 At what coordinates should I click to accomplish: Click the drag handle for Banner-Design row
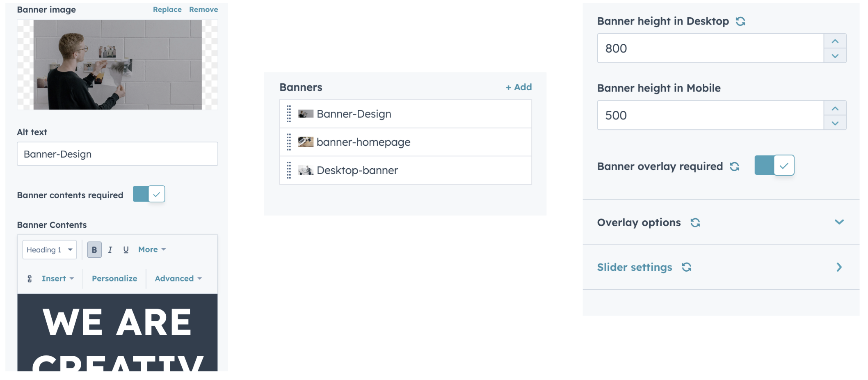pos(289,114)
